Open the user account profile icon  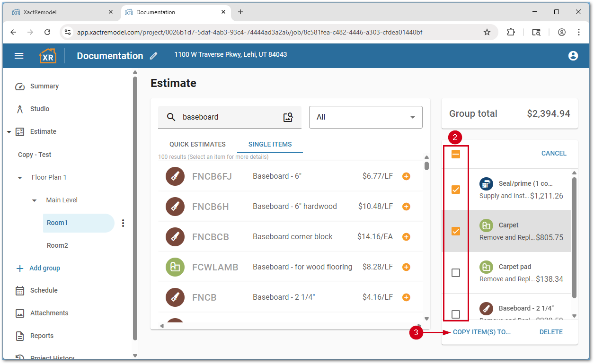click(x=573, y=56)
